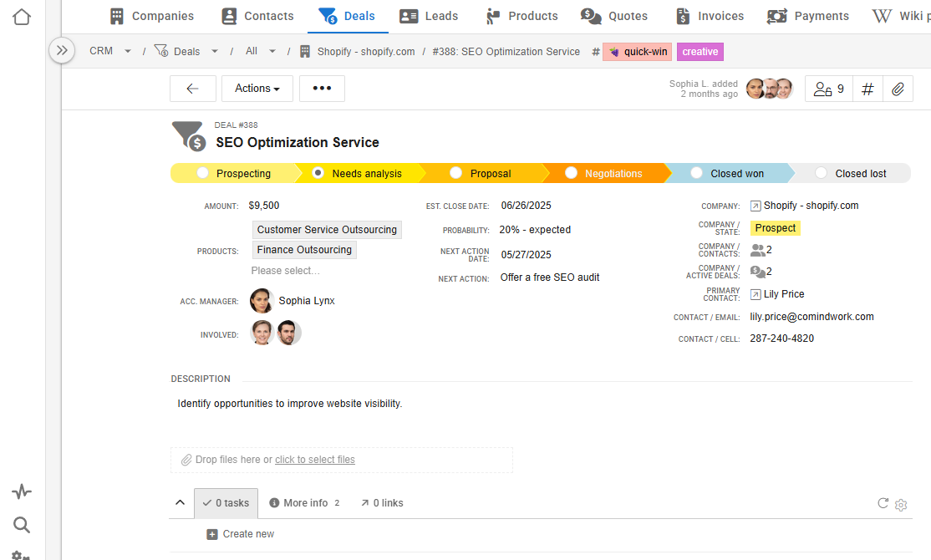Open the Actions dropdown menu
Viewport: 931px width, 560px height.
click(257, 89)
